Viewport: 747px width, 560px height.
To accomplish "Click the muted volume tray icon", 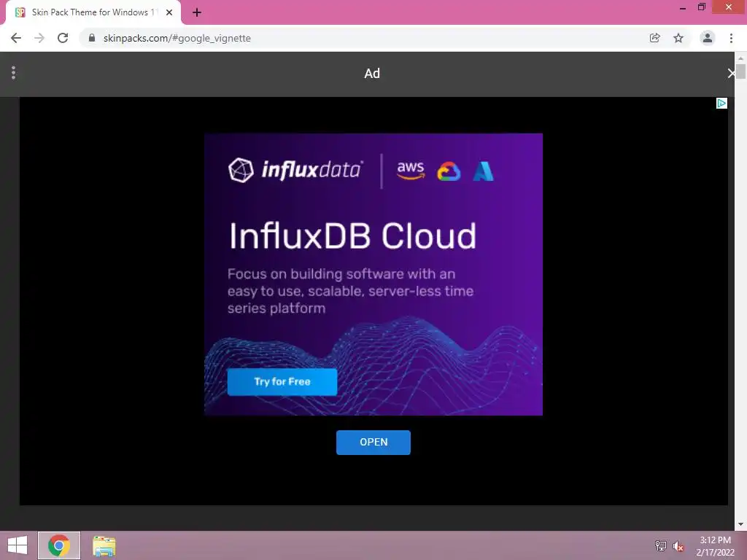I will point(678,546).
